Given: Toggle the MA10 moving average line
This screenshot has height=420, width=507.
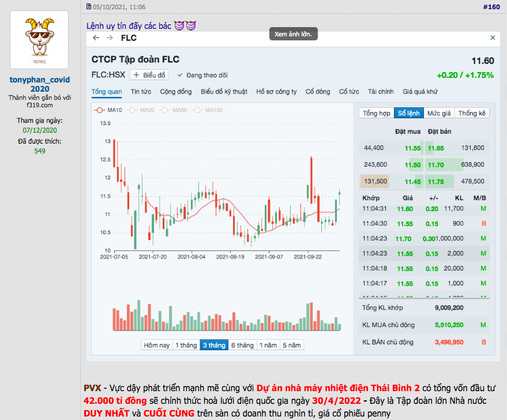Looking at the screenshot, I should click(108, 110).
